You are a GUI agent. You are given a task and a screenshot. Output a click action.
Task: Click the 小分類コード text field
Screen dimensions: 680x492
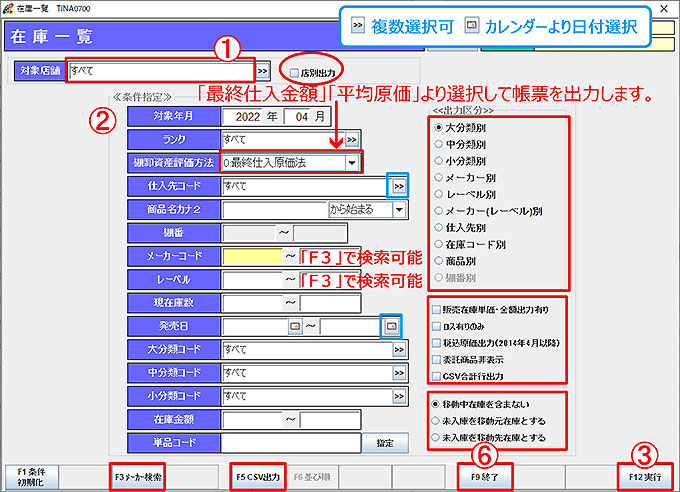point(307,397)
